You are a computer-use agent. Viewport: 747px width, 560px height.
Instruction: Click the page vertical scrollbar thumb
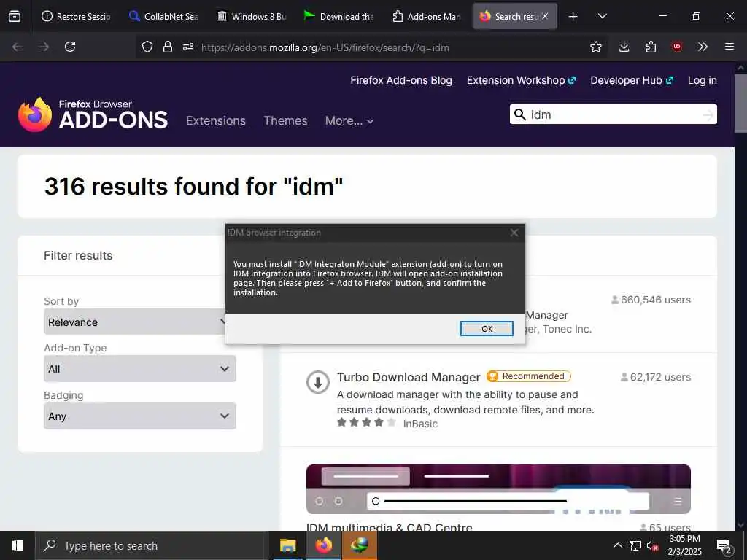pyautogui.click(x=740, y=103)
